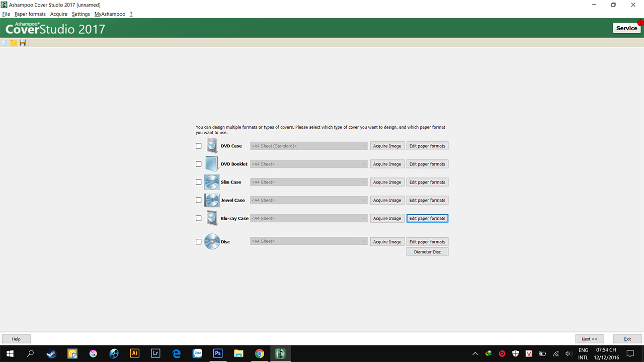Viewport: 644px width, 362px height.
Task: Expand the Jewel Case paper format dropdown
Action: pyautogui.click(x=309, y=200)
